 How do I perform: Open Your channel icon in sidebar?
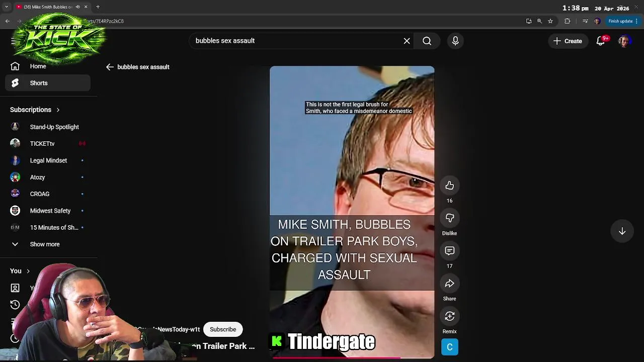tap(15, 288)
